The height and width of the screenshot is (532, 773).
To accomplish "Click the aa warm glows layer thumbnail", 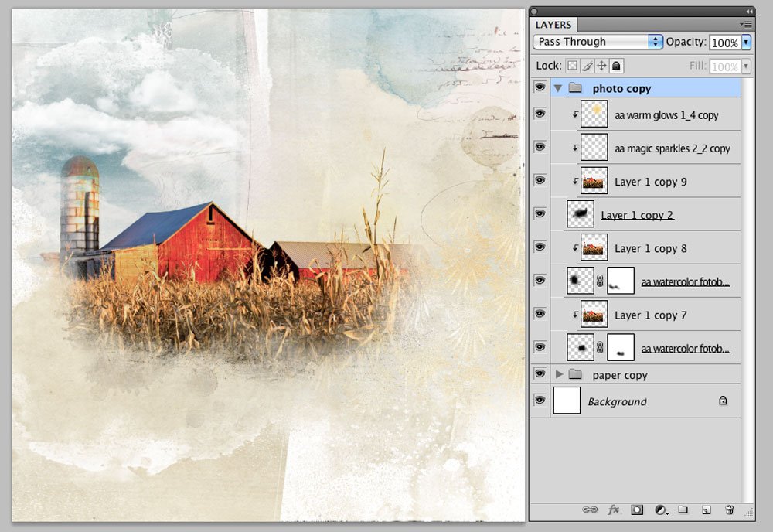I will pyautogui.click(x=594, y=114).
